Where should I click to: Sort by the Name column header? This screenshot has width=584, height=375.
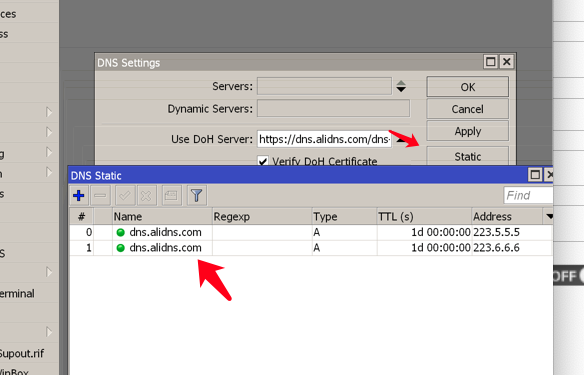(x=162, y=216)
